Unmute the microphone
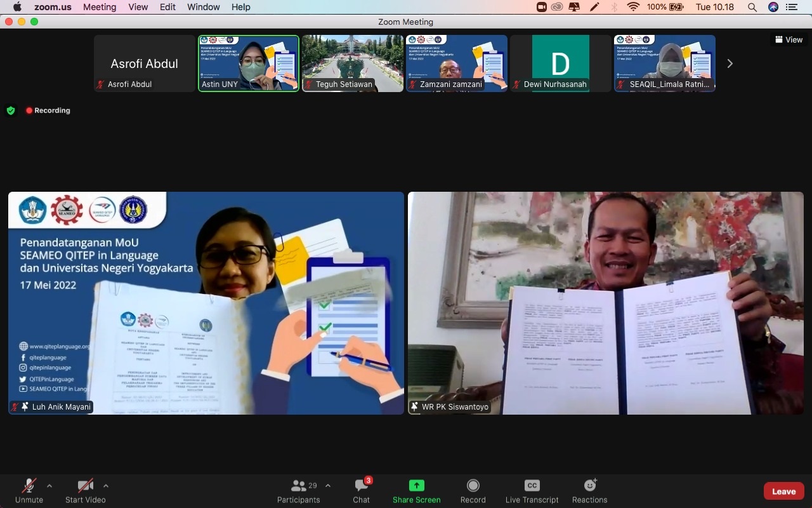 [29, 491]
